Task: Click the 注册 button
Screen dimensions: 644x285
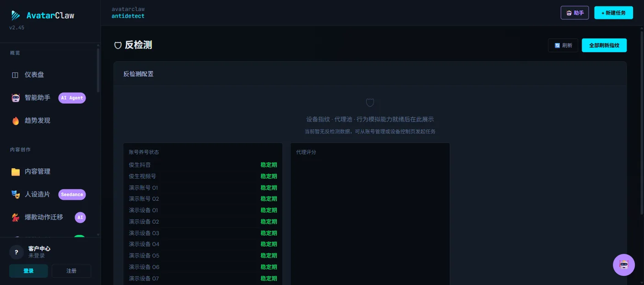Action: (71, 271)
